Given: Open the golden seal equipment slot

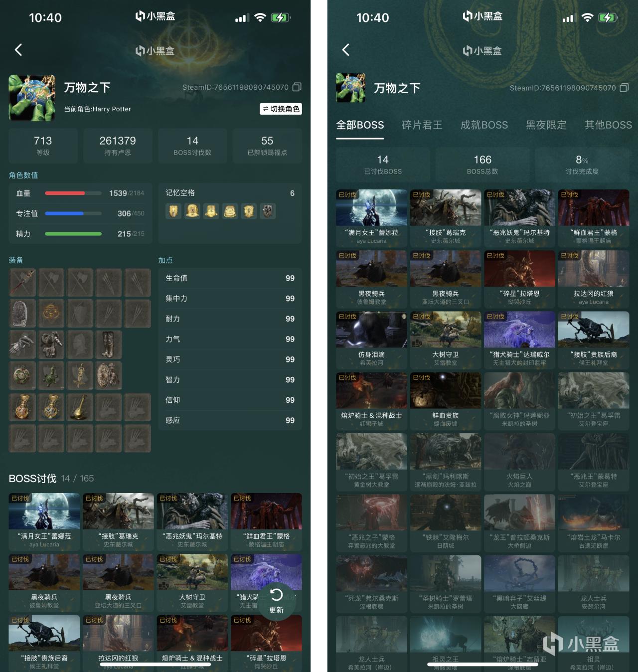Looking at the screenshot, I should (x=51, y=313).
